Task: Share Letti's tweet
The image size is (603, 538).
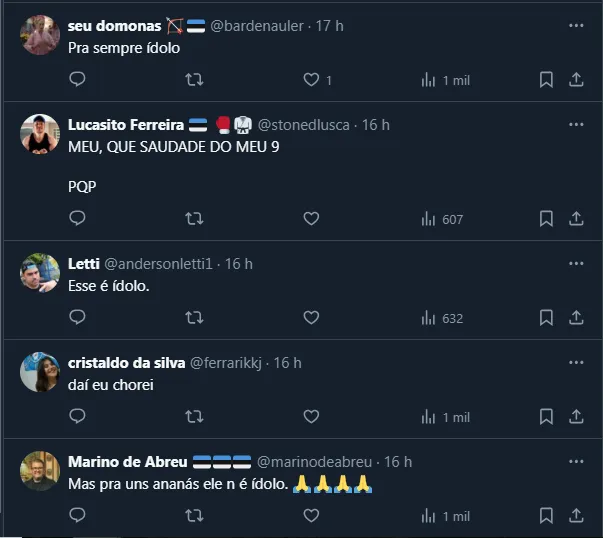Action: point(576,318)
